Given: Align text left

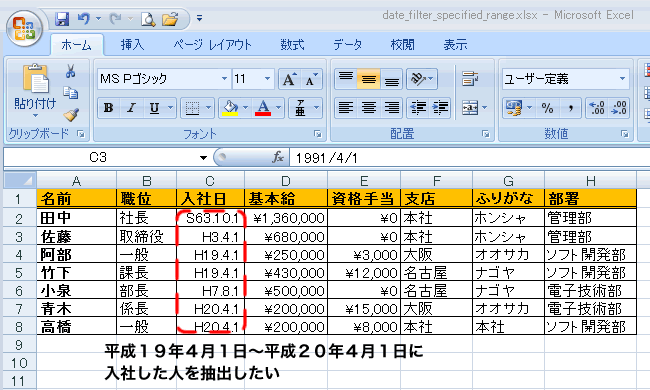Looking at the screenshot, I should click(x=346, y=108).
